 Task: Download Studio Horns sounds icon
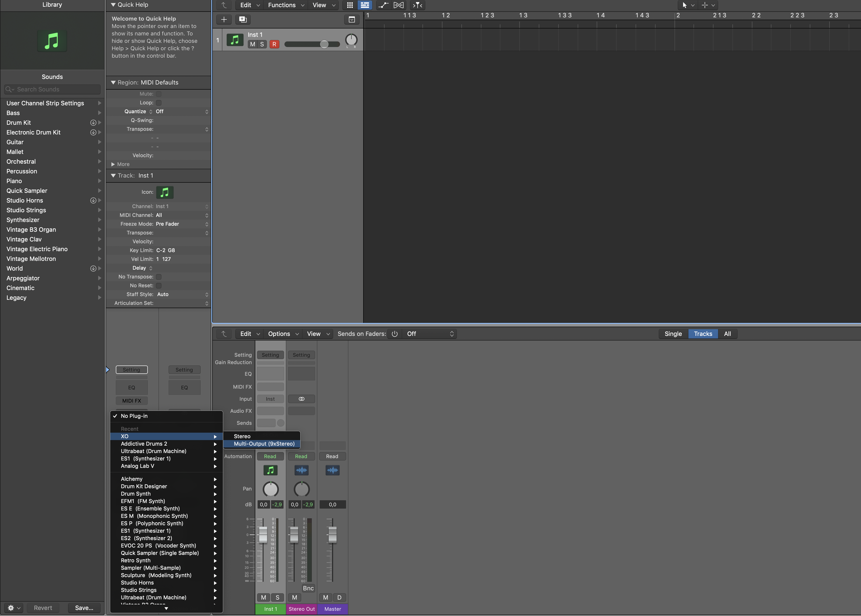(93, 200)
